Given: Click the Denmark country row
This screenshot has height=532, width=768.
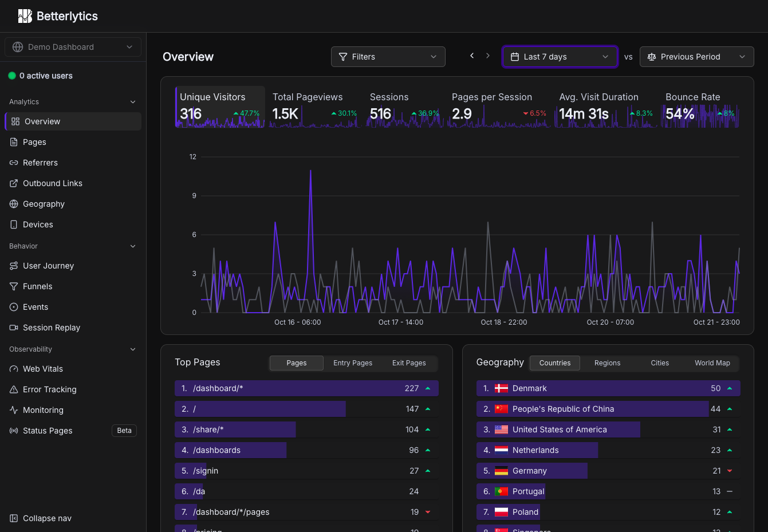Looking at the screenshot, I should (x=608, y=388).
